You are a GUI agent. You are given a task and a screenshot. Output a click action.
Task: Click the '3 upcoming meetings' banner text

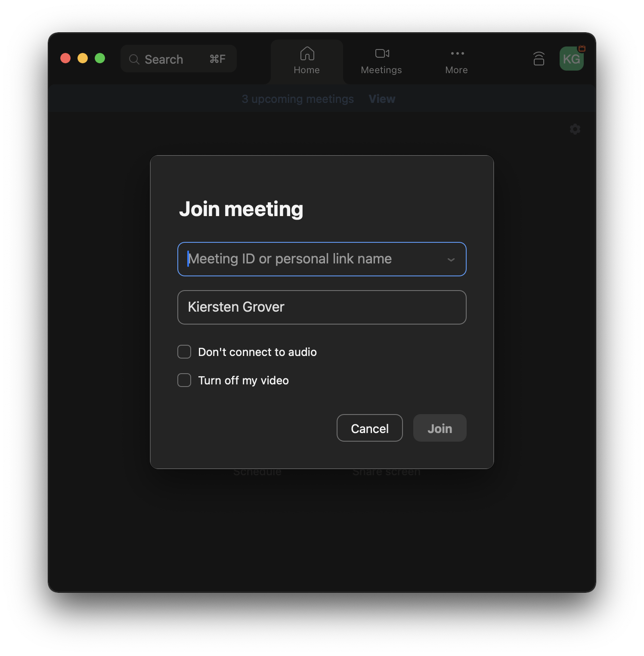[x=297, y=99]
